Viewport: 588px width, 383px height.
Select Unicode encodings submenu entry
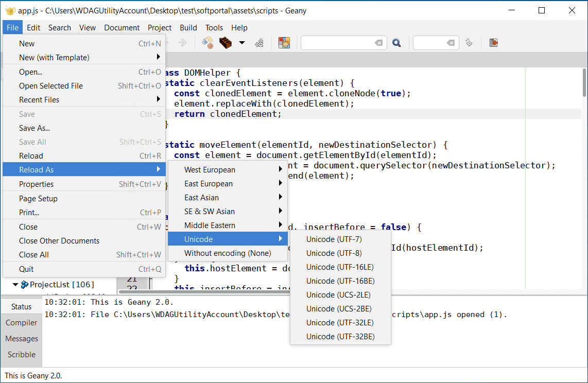pyautogui.click(x=228, y=239)
